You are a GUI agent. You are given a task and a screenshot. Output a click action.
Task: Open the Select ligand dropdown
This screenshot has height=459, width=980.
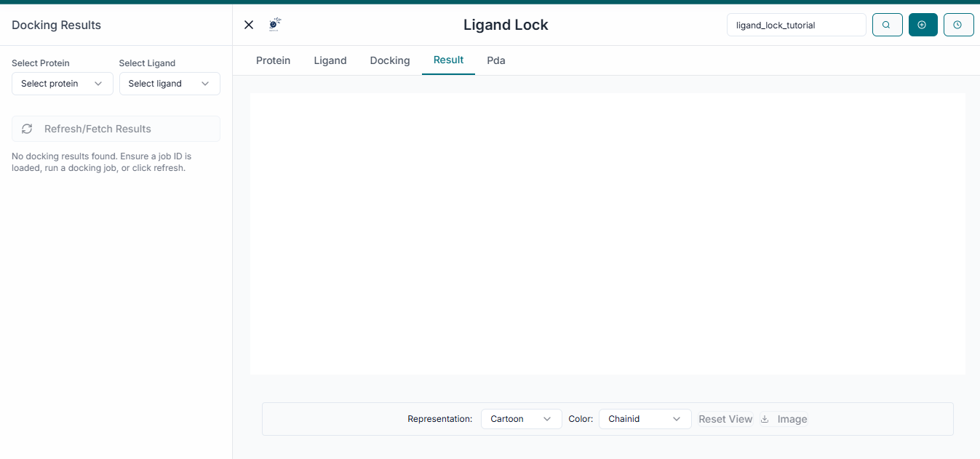169,84
